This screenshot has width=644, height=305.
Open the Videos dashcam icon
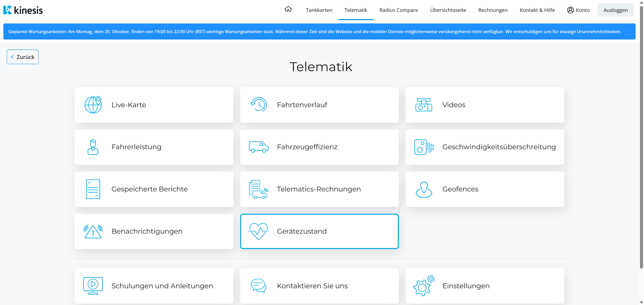(424, 105)
